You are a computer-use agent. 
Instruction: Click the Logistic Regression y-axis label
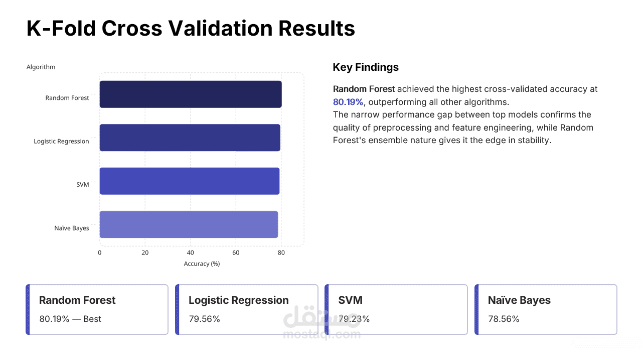61,141
